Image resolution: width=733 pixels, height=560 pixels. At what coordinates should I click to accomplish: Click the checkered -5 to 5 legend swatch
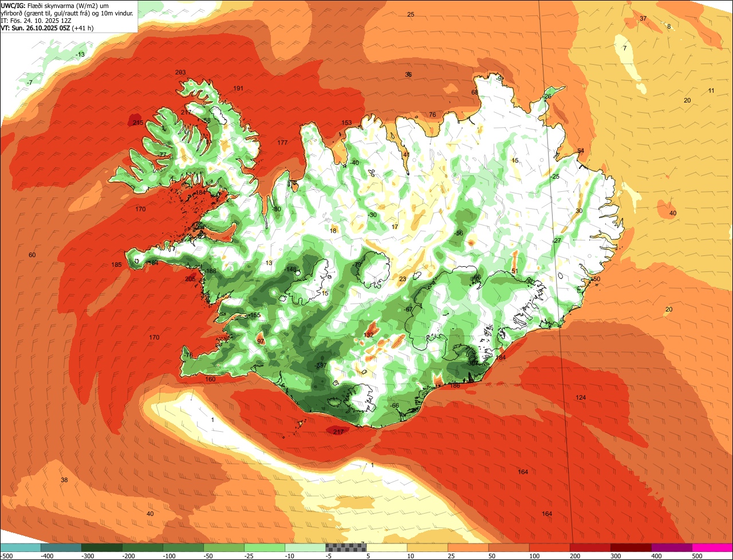pos(346,548)
